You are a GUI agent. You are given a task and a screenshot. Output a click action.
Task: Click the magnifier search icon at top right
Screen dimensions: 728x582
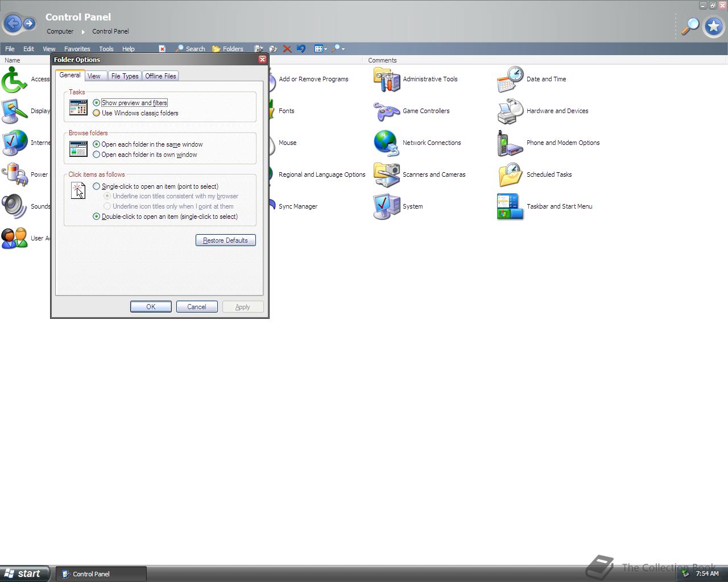point(690,26)
